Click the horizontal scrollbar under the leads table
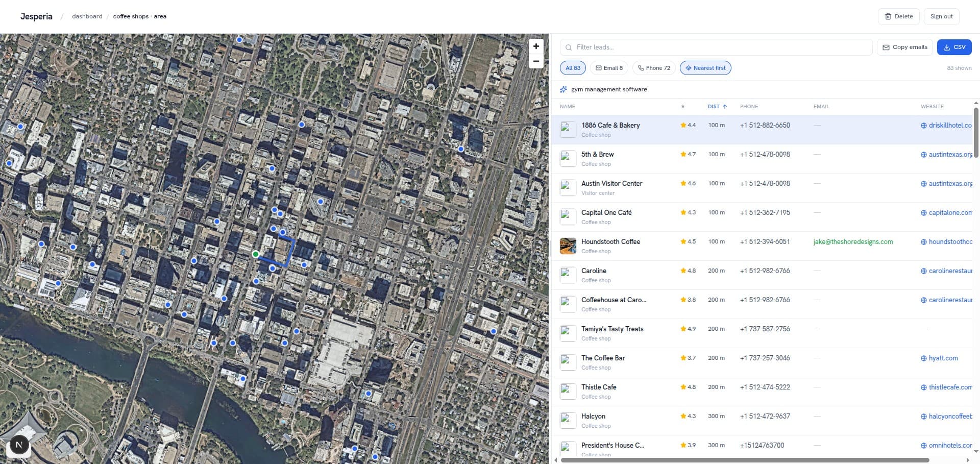The width and height of the screenshot is (980, 464). pos(745,460)
